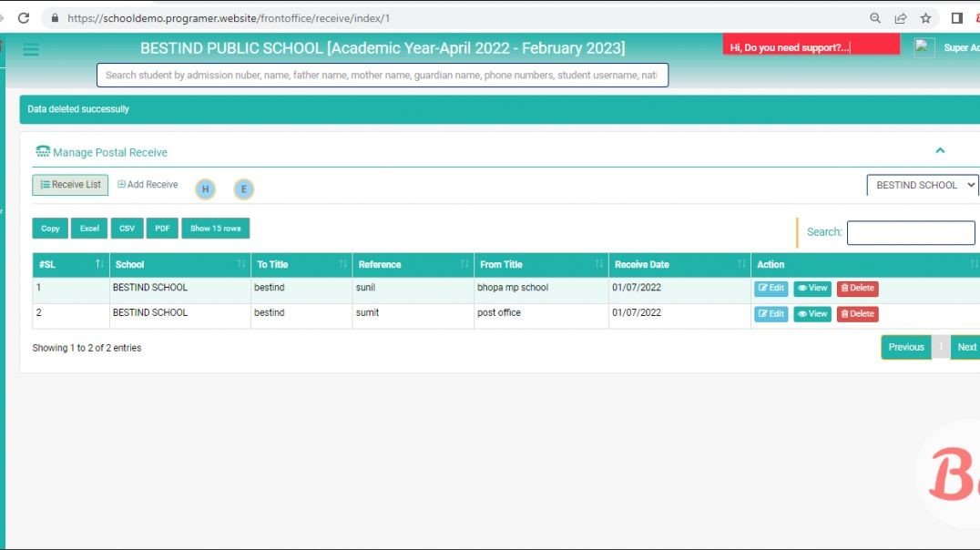Screen dimensions: 980x550
Task: View the postal record referenced sumit
Action: coord(812,313)
